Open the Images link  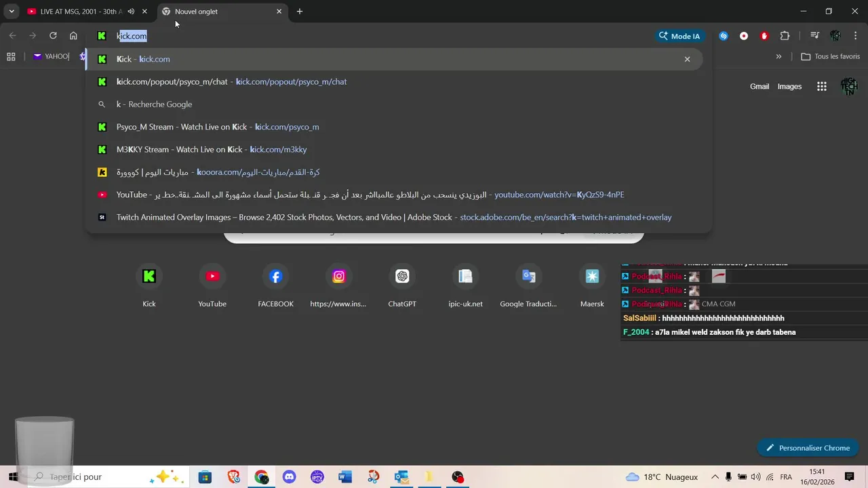tap(789, 87)
